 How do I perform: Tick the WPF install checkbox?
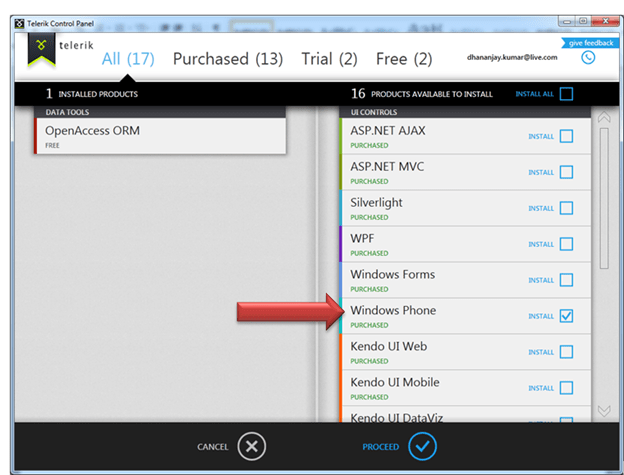point(566,244)
